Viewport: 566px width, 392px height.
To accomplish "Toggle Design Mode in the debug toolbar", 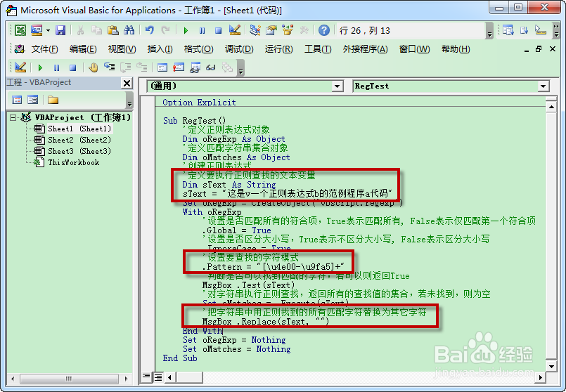I will pyautogui.click(x=20, y=67).
